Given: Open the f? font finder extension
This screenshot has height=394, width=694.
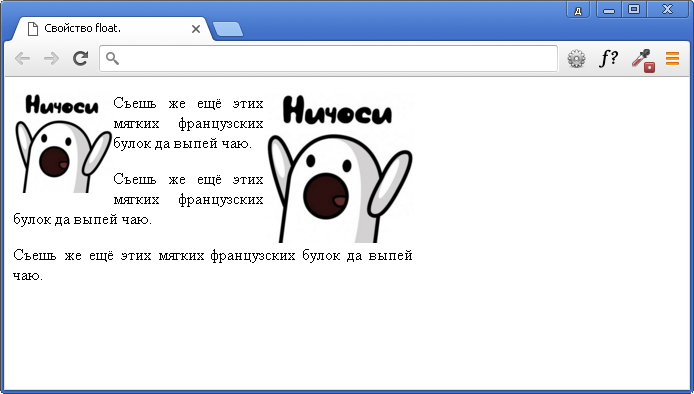Looking at the screenshot, I should pyautogui.click(x=609, y=58).
